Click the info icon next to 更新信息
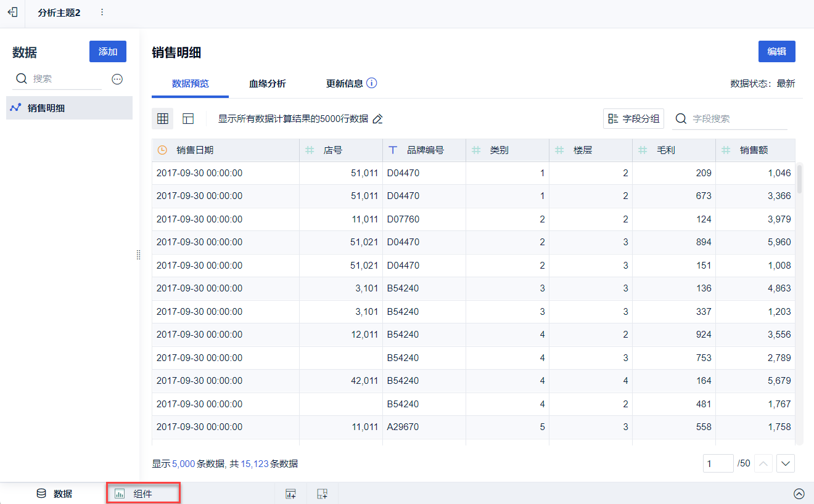 (371, 83)
